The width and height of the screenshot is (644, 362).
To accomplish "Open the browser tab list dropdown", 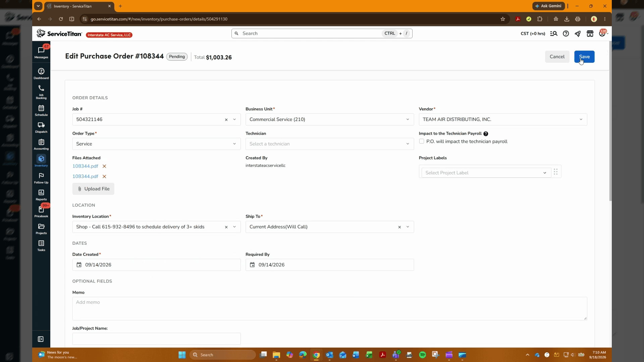I will (38, 6).
